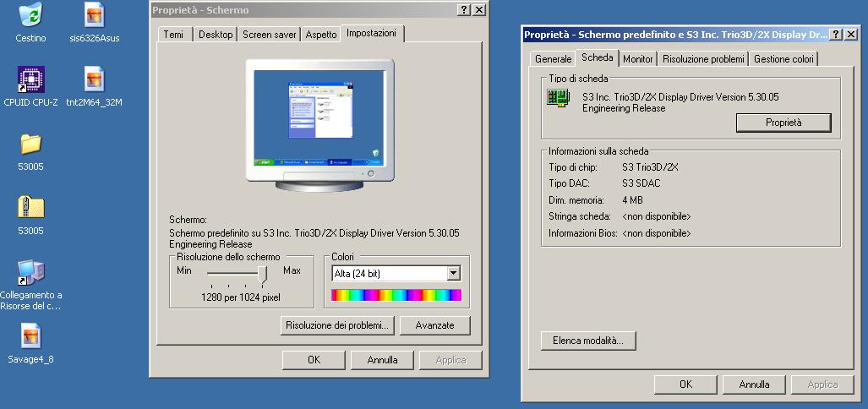Select the sis6326Asus desktop file icon
Screen dimensions: 868x409
pyautogui.click(x=94, y=14)
